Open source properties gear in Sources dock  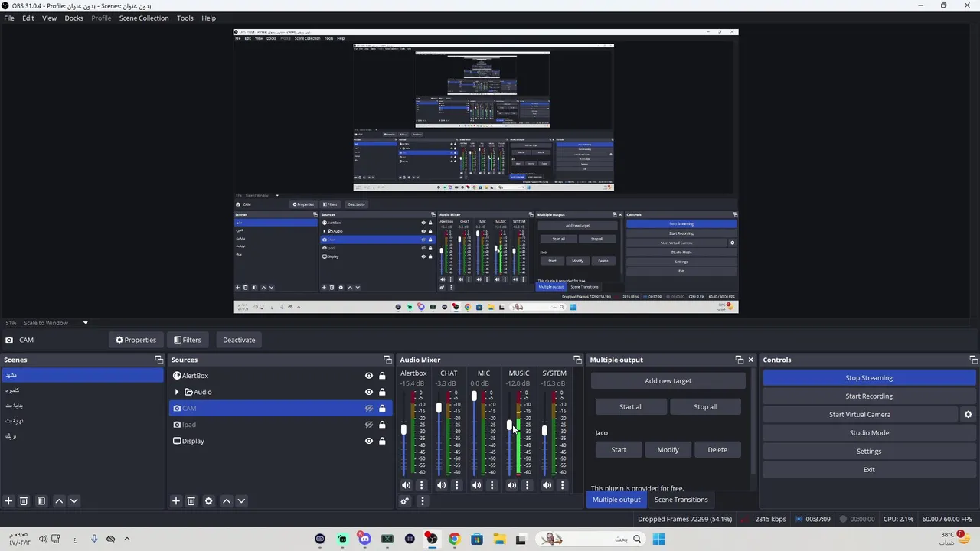[208, 501]
